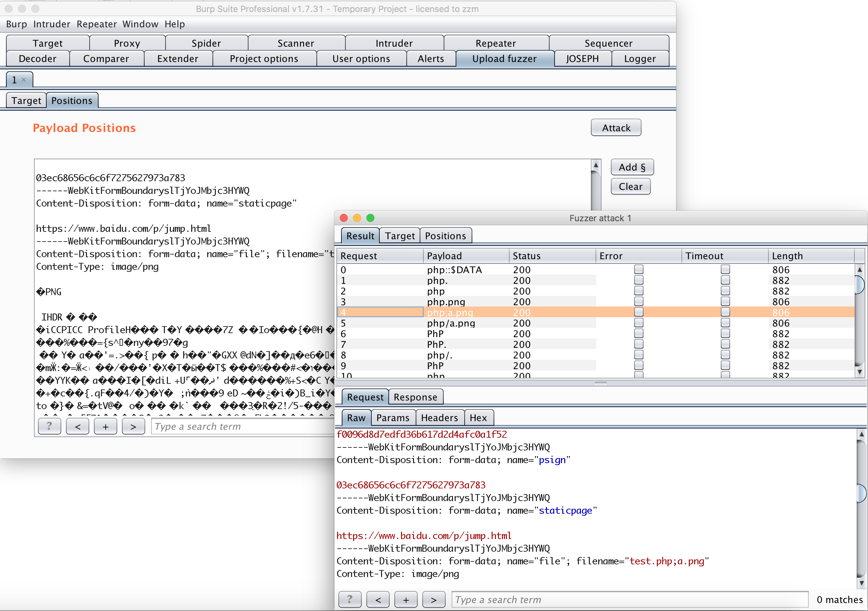Click the < button under Payload Positions editor
The width and height of the screenshot is (868, 611).
point(78,426)
